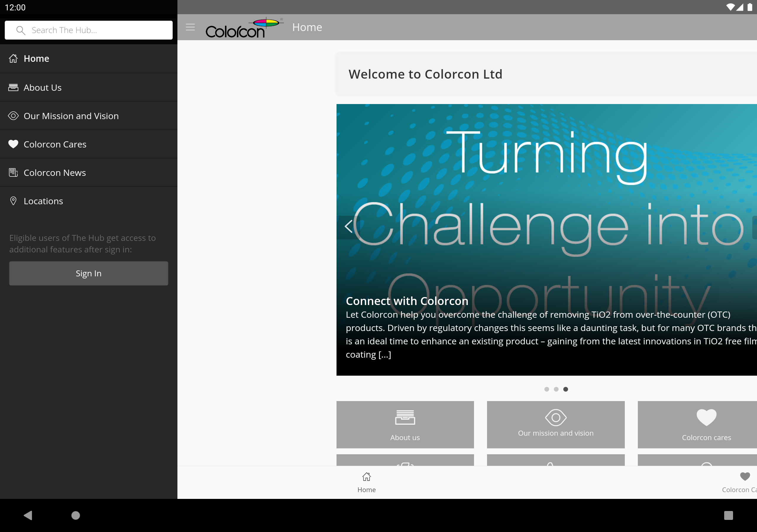Click the Eligible users of The Hub text
Image resolution: width=757 pixels, height=532 pixels.
coord(83,244)
